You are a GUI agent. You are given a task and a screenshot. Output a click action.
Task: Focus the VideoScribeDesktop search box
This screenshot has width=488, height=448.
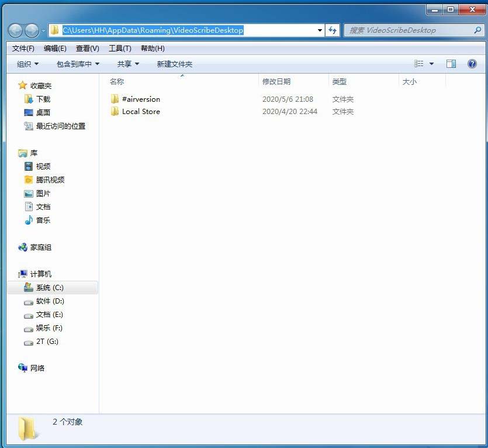click(414, 30)
